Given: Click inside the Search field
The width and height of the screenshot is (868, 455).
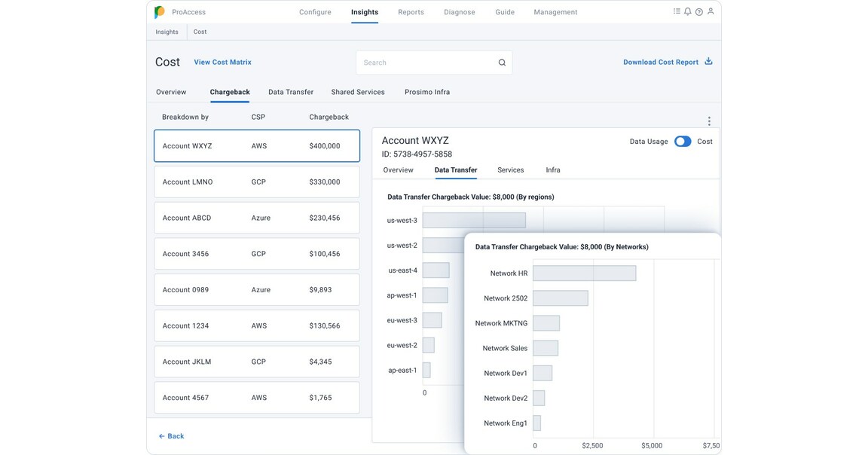Looking at the screenshot, I should pos(414,61).
